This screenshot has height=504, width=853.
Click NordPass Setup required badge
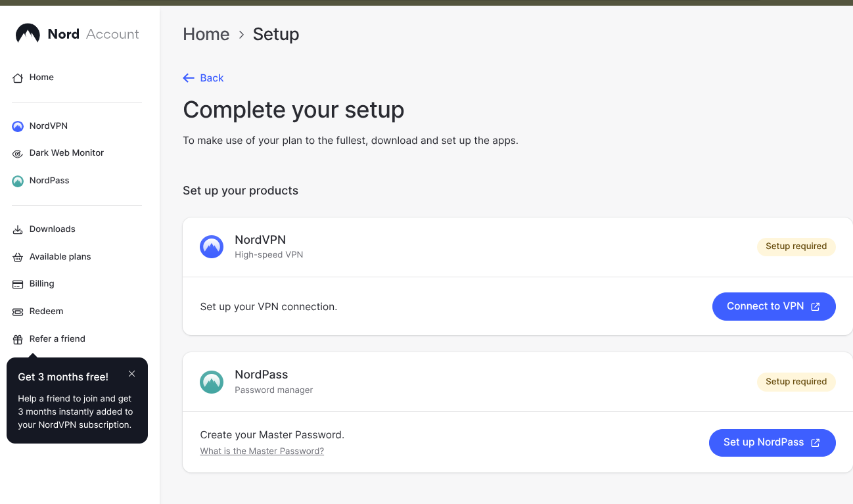[x=796, y=382]
